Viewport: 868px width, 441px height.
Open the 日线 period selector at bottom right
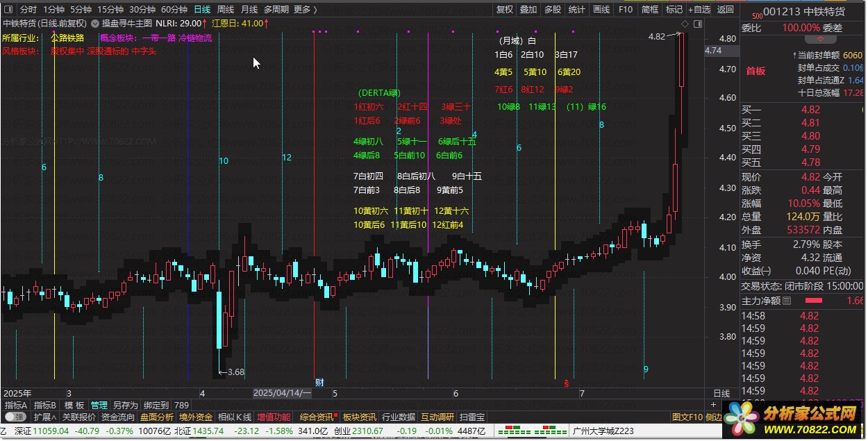click(x=722, y=393)
